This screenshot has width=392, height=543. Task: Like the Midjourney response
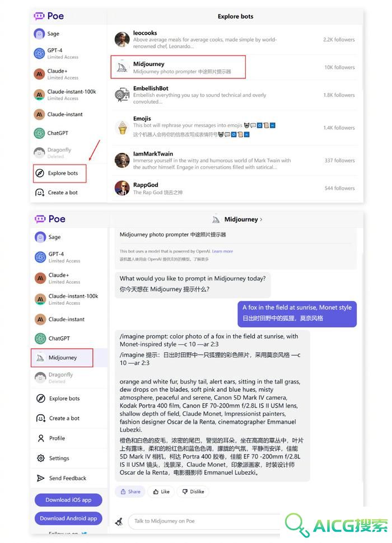162,491
